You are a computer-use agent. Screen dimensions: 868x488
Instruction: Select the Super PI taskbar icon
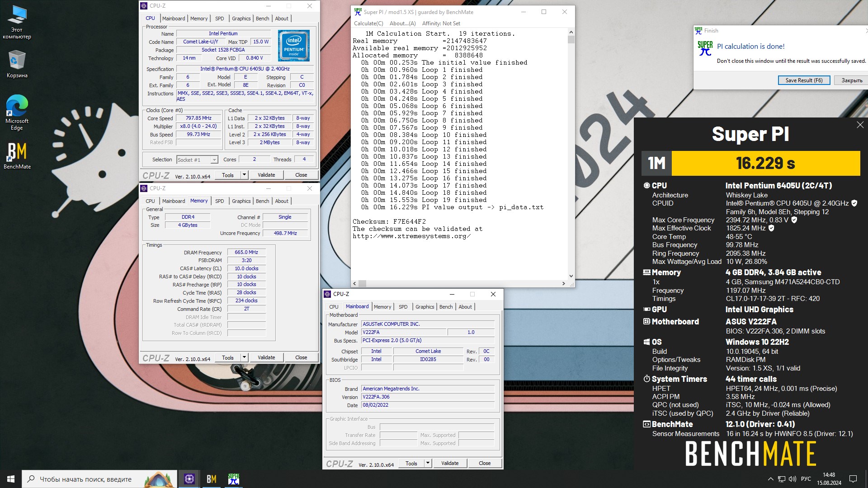233,479
